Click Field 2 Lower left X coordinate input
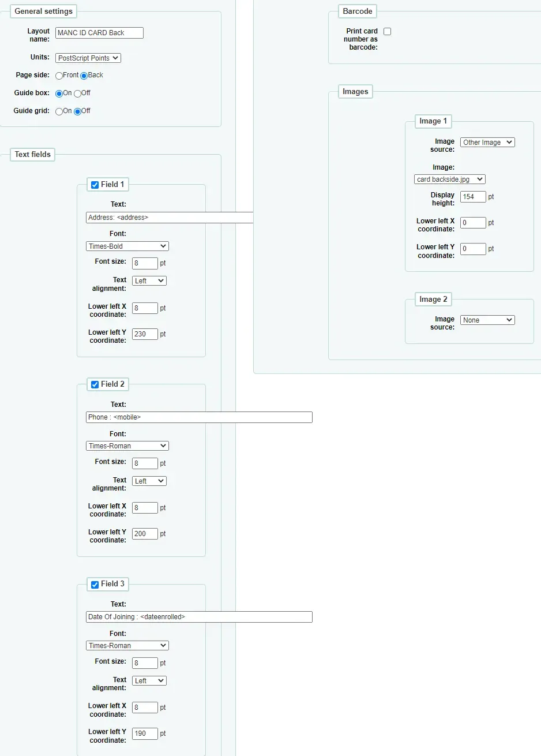This screenshot has width=541, height=756. point(145,508)
